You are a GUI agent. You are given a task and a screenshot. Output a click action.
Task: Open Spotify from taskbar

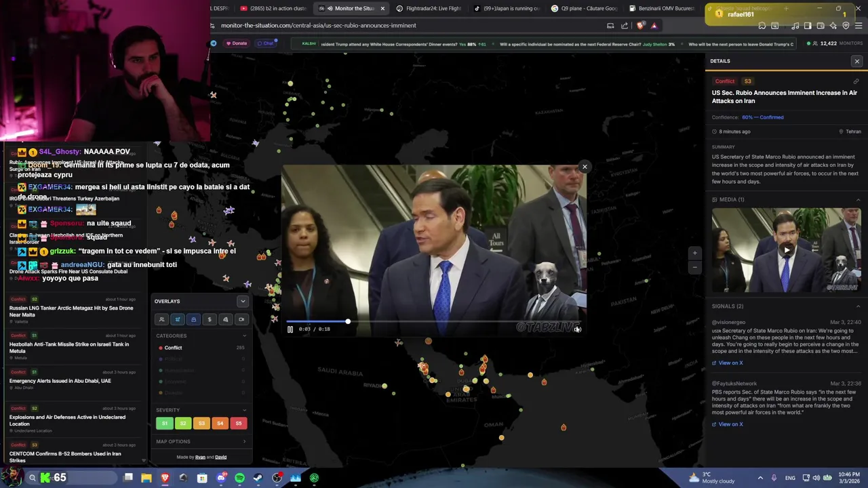point(239,478)
